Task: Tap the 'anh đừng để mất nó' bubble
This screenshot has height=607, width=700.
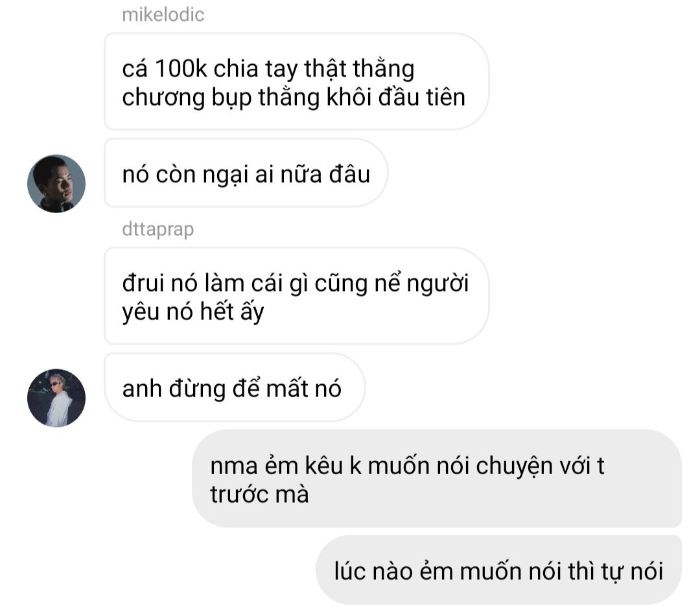Action: tap(235, 387)
